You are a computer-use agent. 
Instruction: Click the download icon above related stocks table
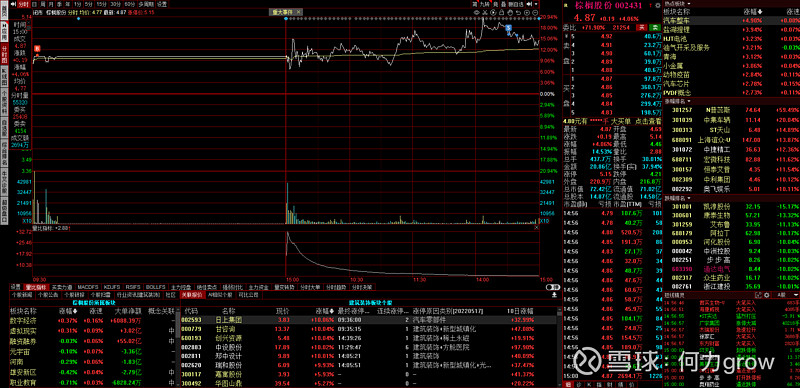coord(554,295)
